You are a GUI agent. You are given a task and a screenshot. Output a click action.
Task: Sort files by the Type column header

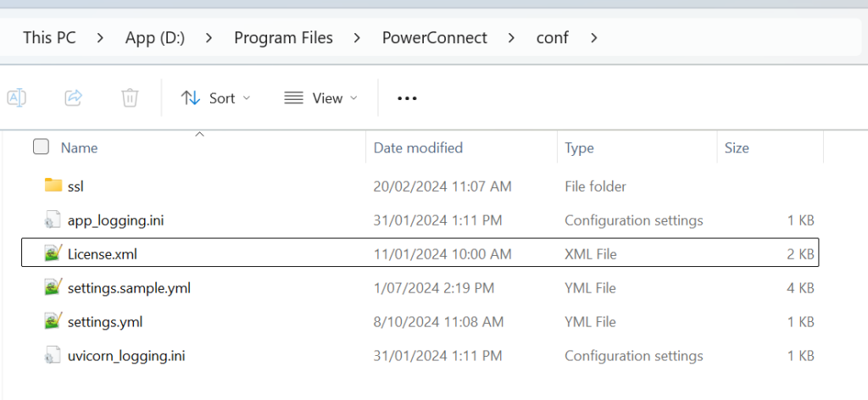[x=579, y=147]
